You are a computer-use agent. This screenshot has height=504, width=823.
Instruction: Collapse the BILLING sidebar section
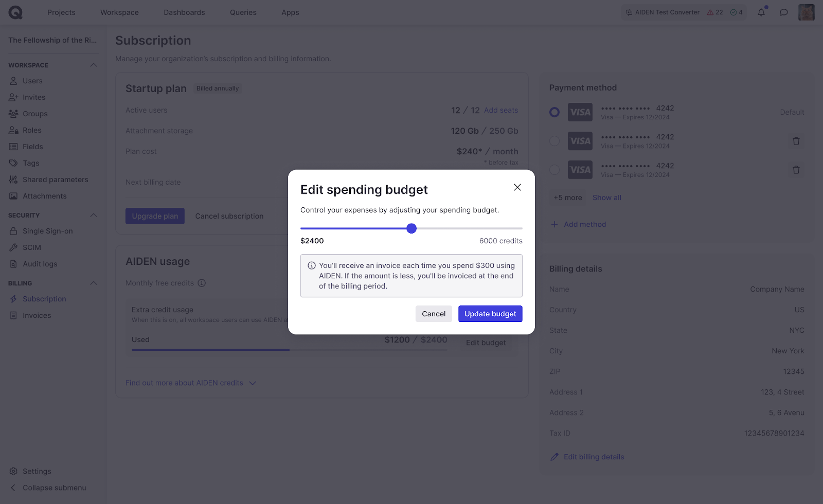(x=94, y=283)
